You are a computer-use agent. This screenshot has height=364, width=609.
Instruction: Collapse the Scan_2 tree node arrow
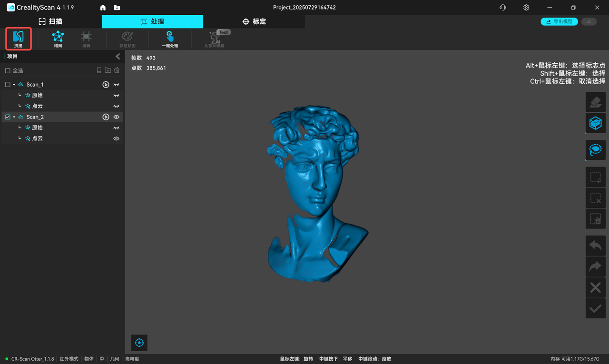tap(14, 117)
